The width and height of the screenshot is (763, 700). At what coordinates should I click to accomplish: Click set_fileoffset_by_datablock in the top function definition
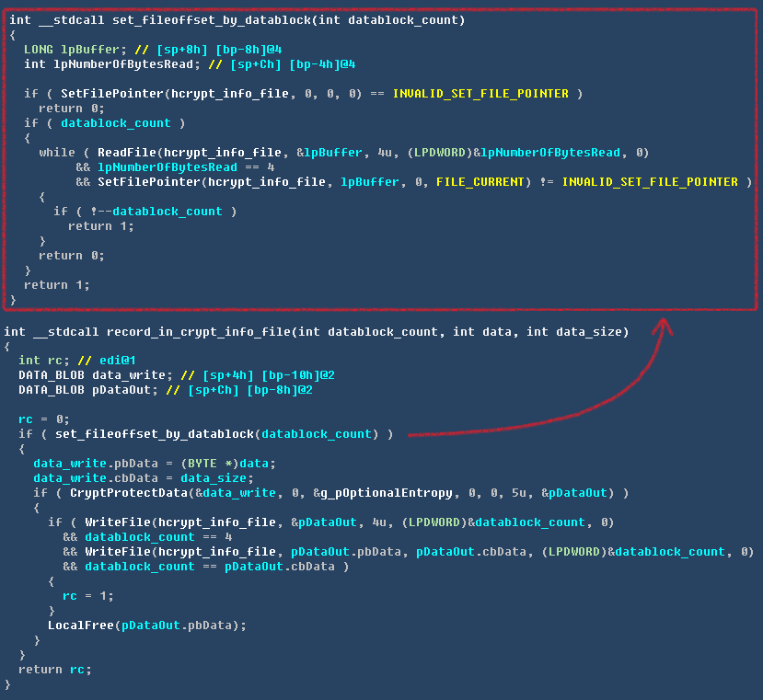tap(213, 20)
